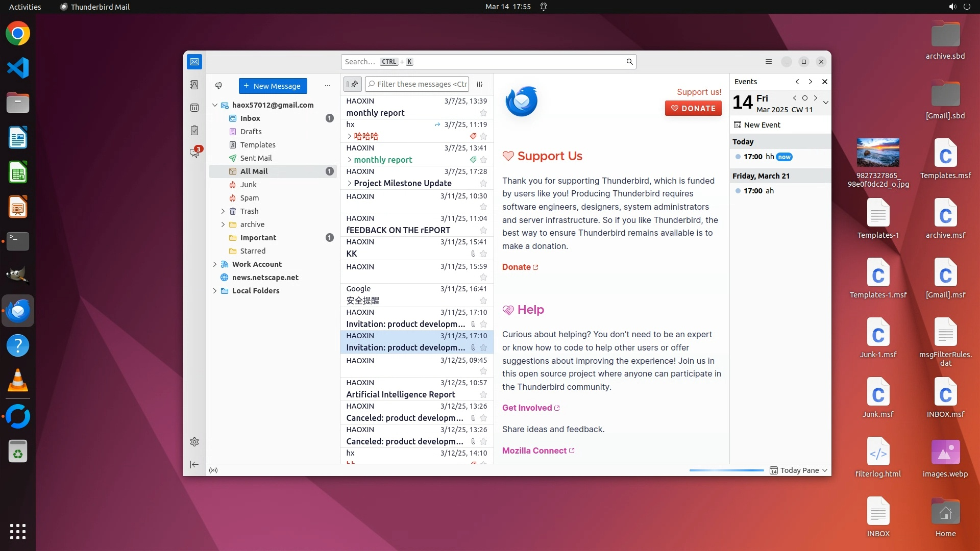Screen dimensions: 980x551
Task: Click the Get Messages cloud icon
Action: [218, 86]
